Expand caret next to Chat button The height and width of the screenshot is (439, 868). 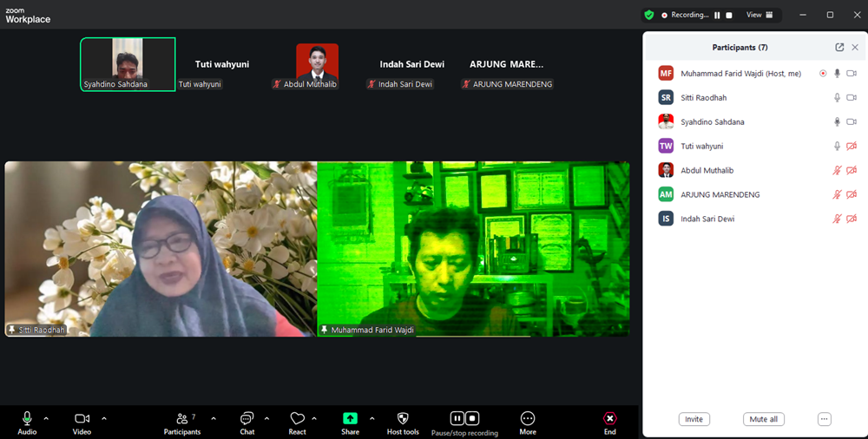pos(266,418)
